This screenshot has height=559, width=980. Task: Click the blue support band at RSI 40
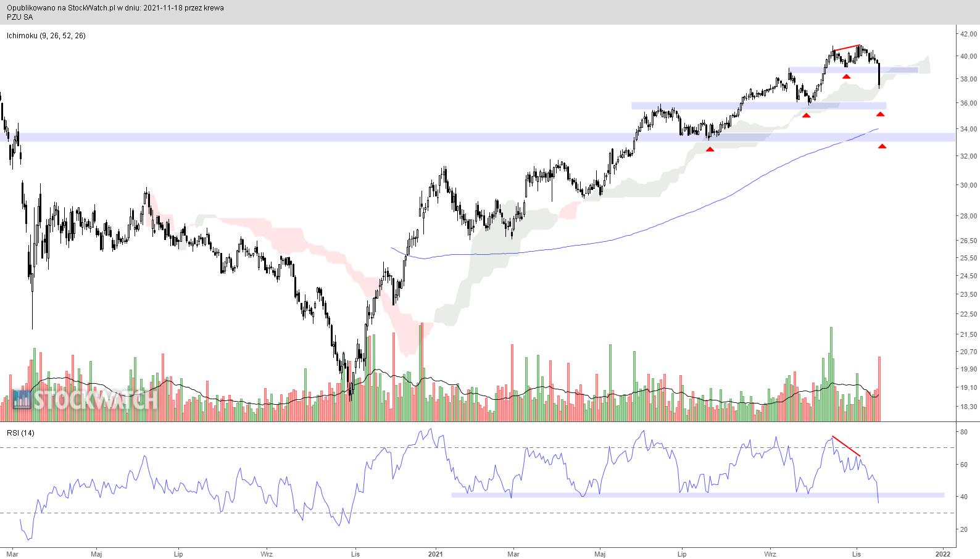click(698, 495)
